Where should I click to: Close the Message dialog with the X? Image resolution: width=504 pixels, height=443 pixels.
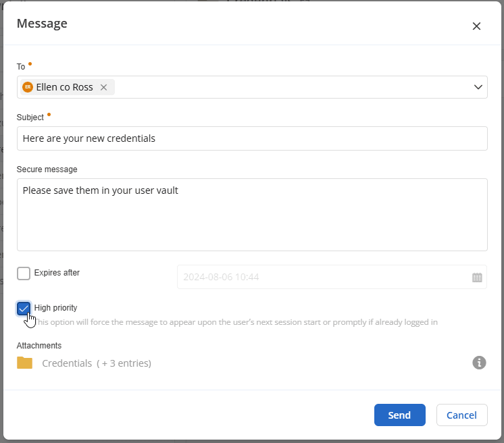[476, 26]
